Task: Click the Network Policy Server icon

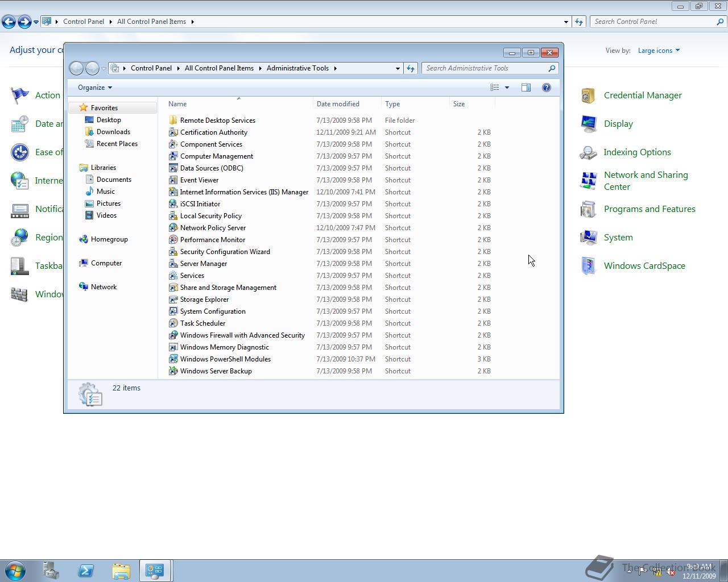Action: click(173, 228)
